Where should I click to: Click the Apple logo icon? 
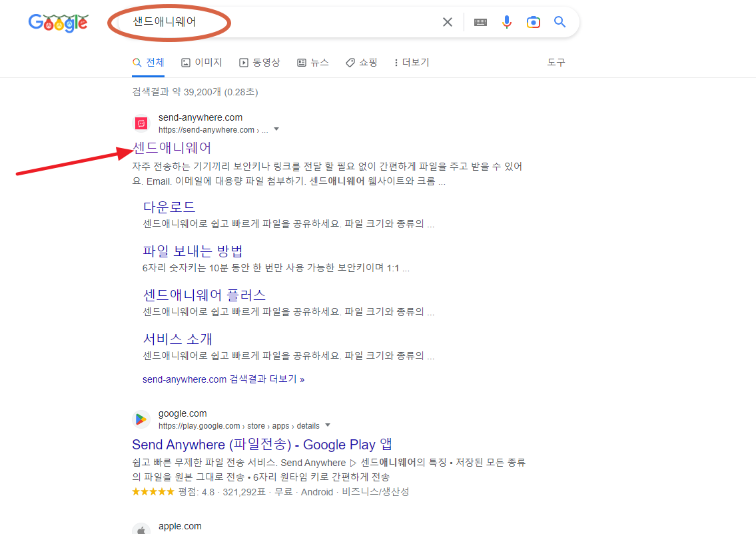[x=141, y=529]
